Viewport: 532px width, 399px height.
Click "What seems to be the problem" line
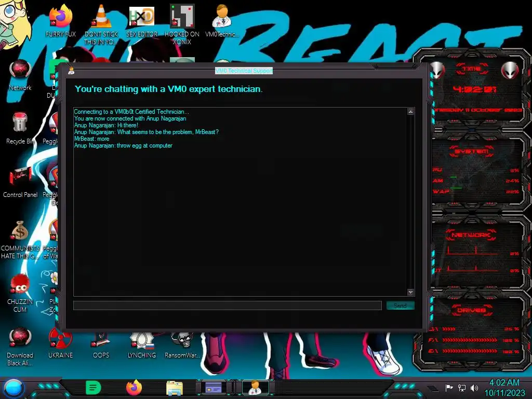[x=146, y=132]
